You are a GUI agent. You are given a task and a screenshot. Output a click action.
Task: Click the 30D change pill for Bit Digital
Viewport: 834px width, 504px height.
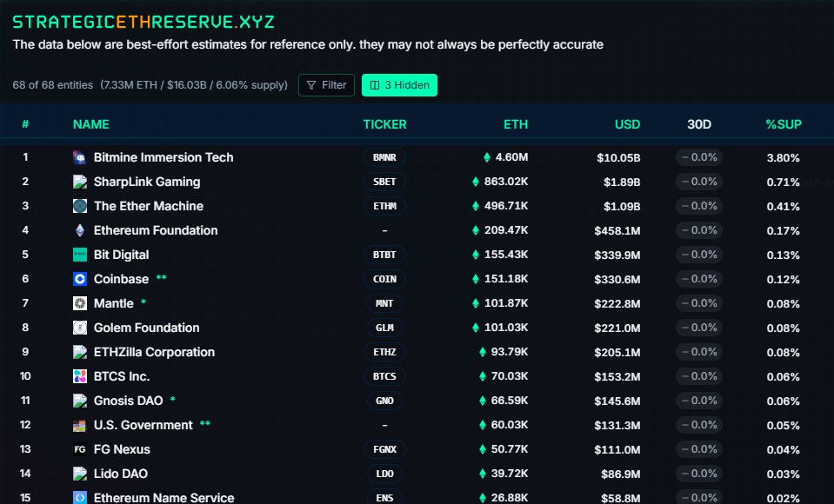pos(699,255)
